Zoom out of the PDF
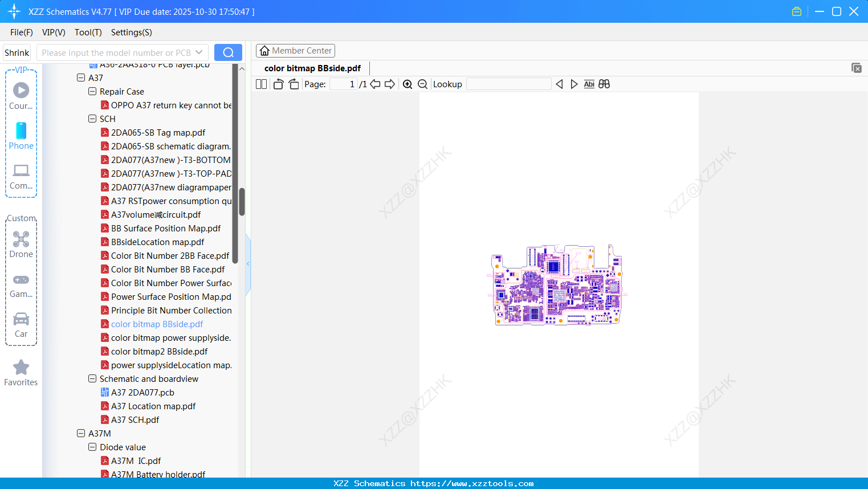This screenshot has width=868, height=489. pos(422,84)
